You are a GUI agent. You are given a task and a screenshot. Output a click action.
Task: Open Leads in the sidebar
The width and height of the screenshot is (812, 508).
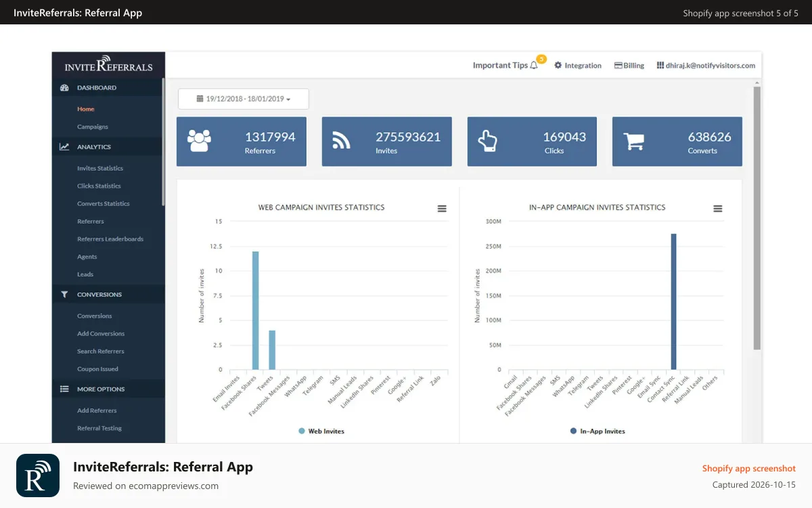pos(85,274)
